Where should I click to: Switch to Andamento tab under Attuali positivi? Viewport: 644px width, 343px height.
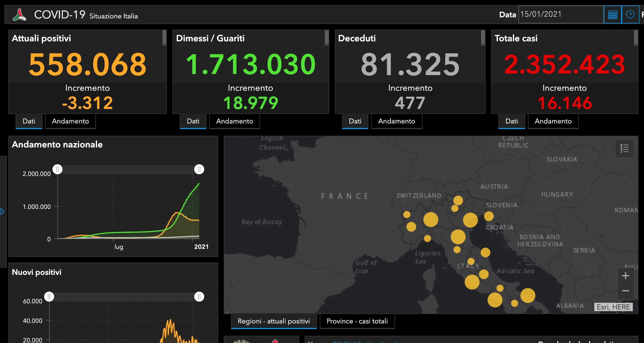tap(70, 121)
